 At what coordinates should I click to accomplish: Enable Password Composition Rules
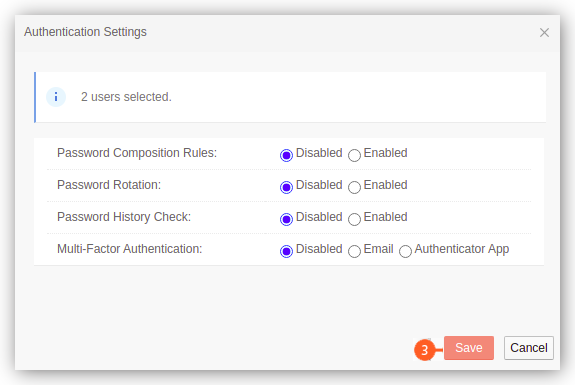pos(354,155)
